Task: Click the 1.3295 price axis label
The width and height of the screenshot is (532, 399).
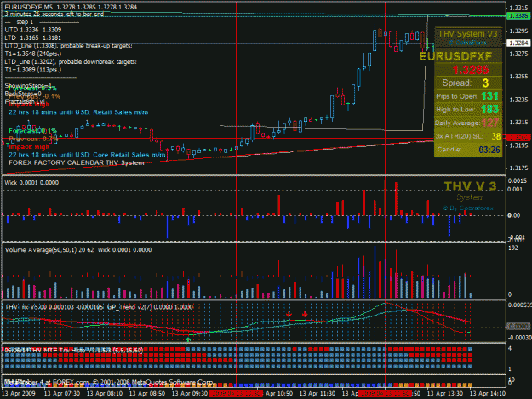Action: [518, 31]
